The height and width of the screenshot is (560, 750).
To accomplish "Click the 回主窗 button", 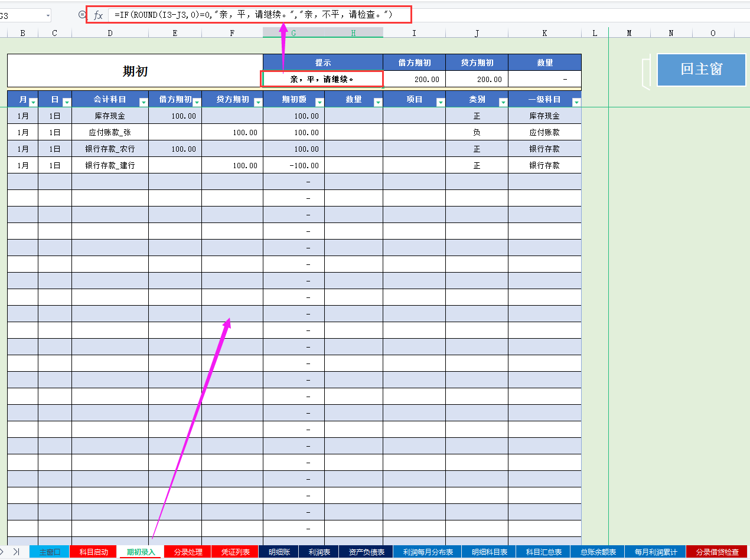I will tap(702, 69).
